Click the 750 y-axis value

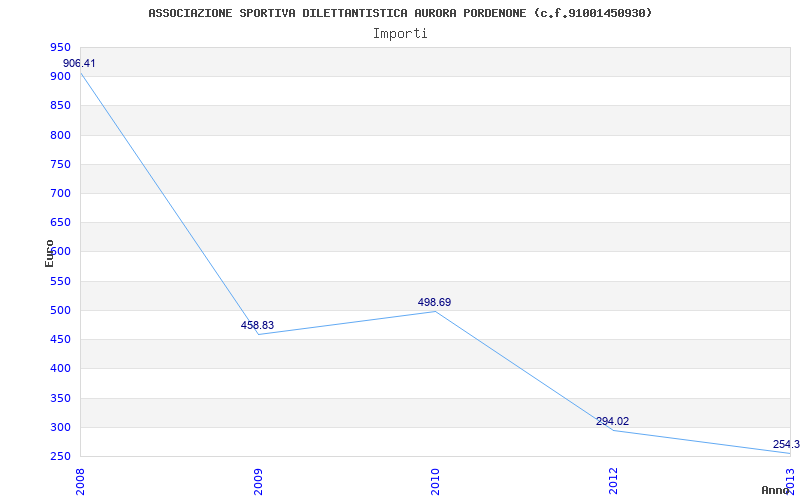[60, 164]
